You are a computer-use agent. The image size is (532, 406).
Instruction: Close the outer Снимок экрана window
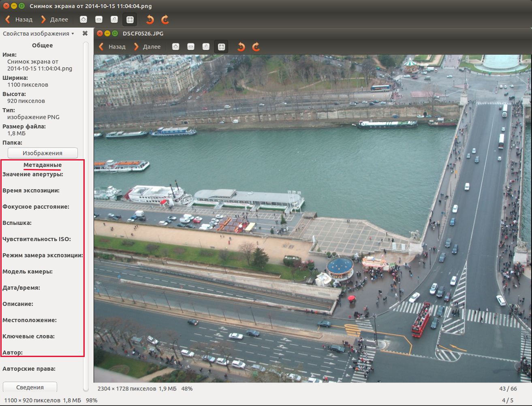click(x=6, y=6)
